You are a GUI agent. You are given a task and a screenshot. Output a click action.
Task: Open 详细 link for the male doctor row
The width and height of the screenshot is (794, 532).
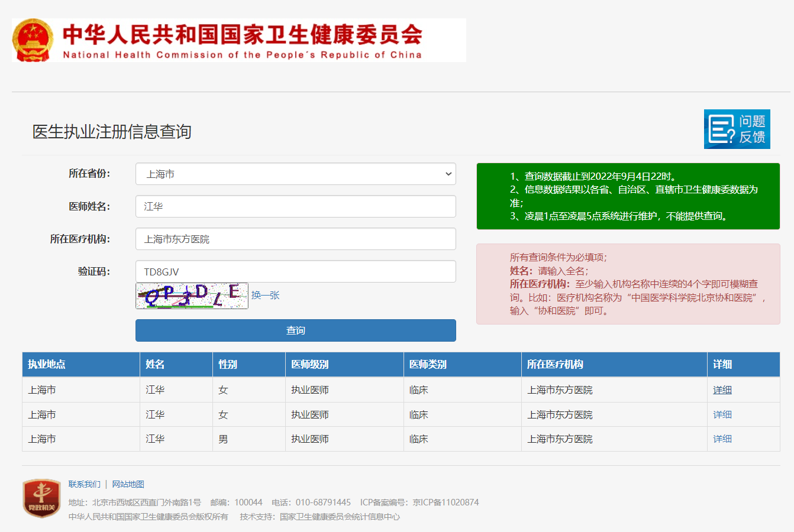pyautogui.click(x=722, y=439)
